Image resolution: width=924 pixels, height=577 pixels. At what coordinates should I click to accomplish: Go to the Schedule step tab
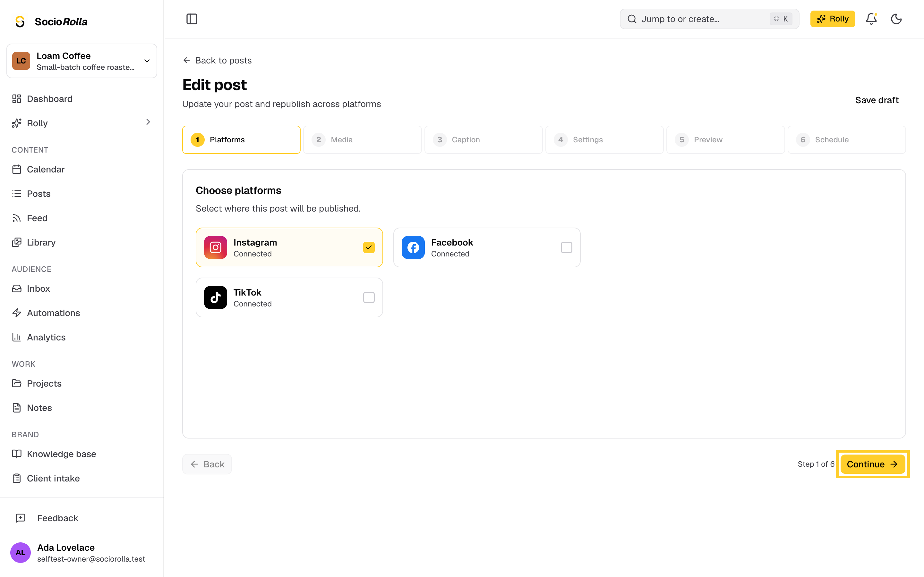click(x=846, y=140)
